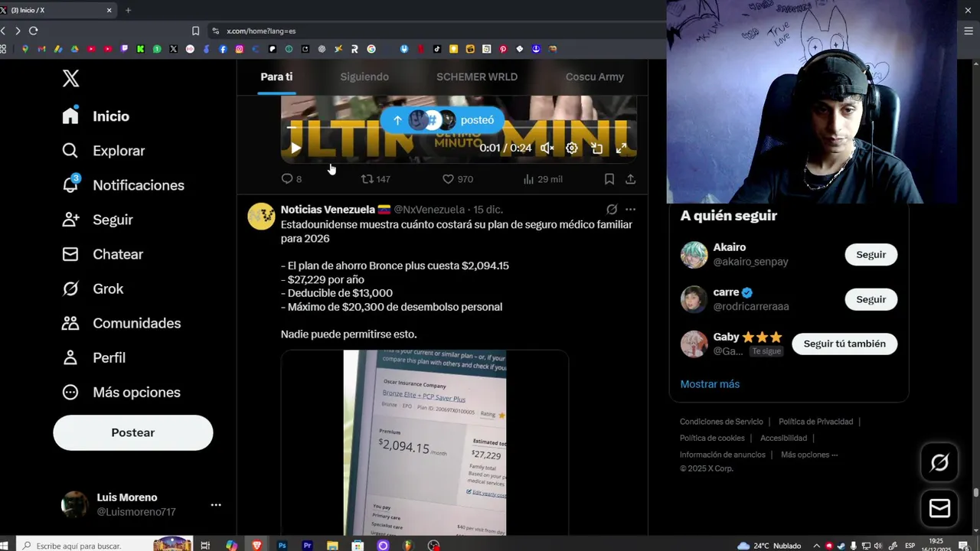Open the Condiciones de Servicio link
Screen dimensions: 980x551
point(721,422)
